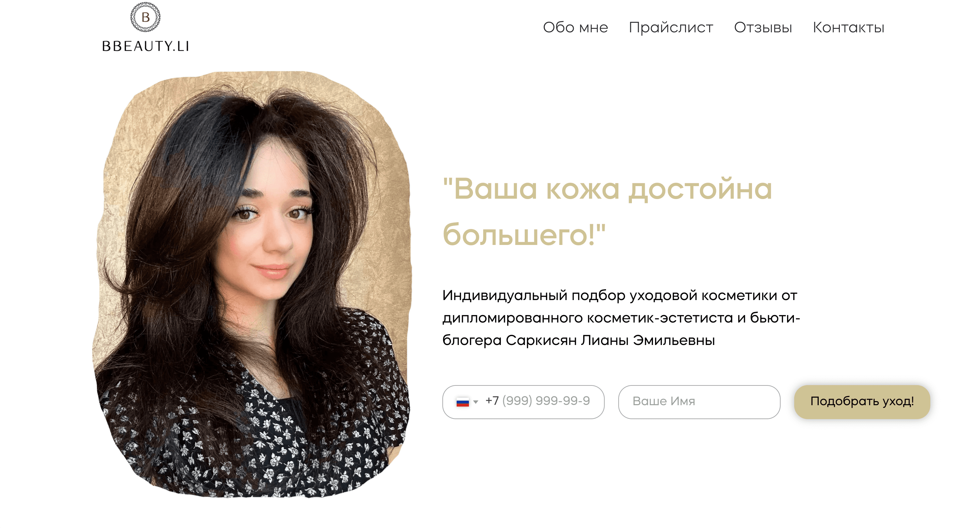The image size is (980, 528).
Task: Open the Отзывы page
Action: click(x=763, y=28)
